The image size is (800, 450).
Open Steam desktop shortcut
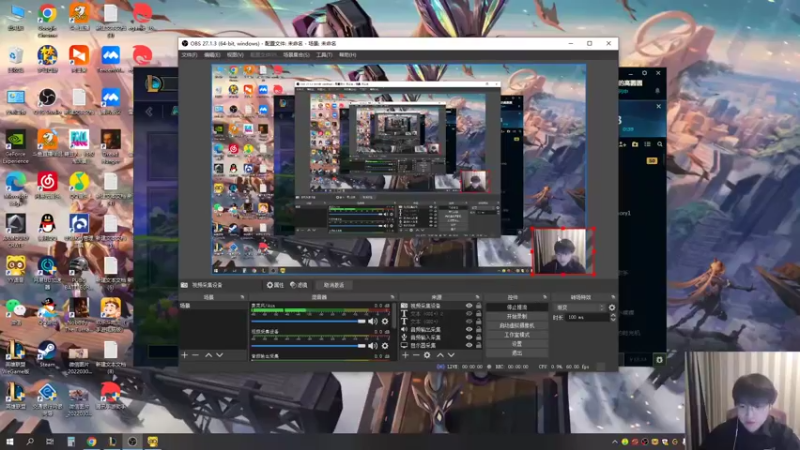[47, 355]
